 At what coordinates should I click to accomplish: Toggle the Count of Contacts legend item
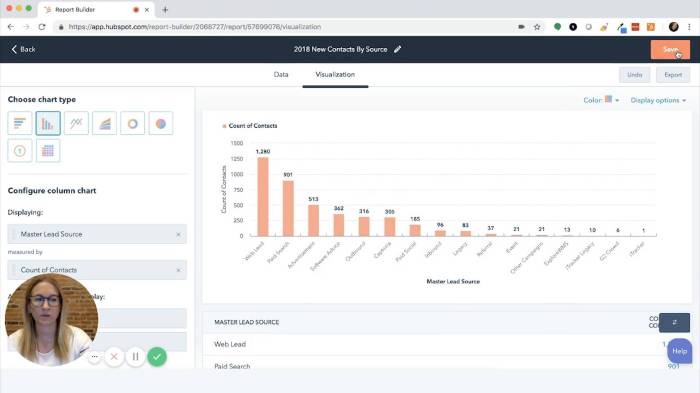pos(250,126)
